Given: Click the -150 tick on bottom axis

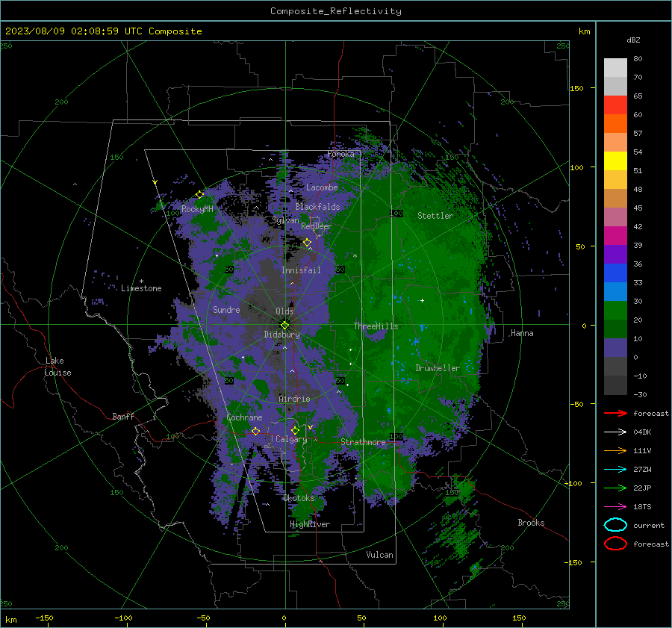Looking at the screenshot, I should (x=44, y=618).
